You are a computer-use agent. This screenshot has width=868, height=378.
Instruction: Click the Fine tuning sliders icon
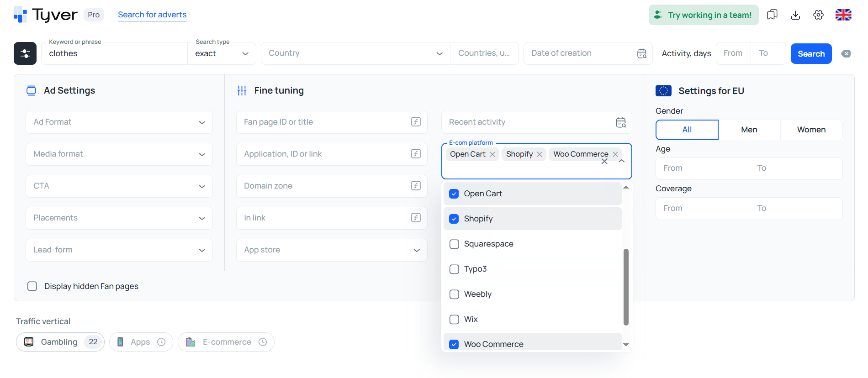pos(242,90)
